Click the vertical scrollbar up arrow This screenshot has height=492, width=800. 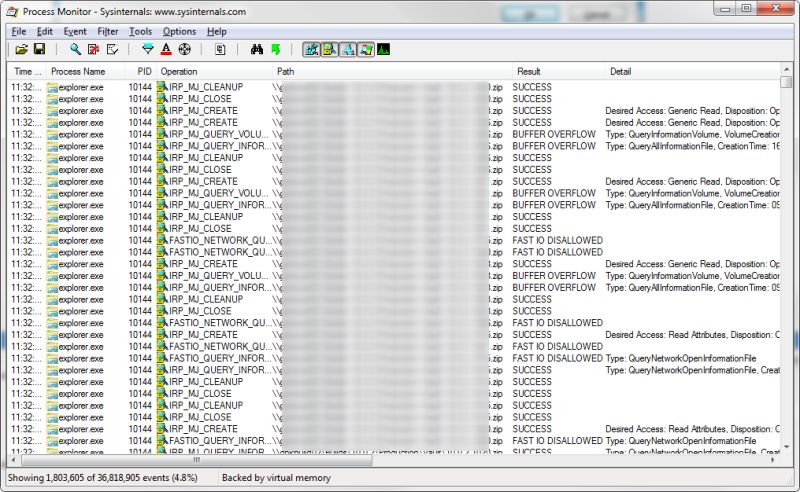coord(786,69)
